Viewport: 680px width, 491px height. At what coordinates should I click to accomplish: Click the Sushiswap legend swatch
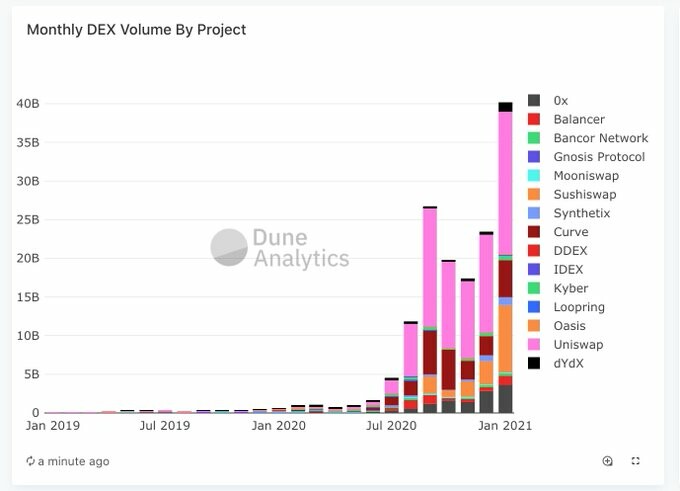[x=534, y=194]
